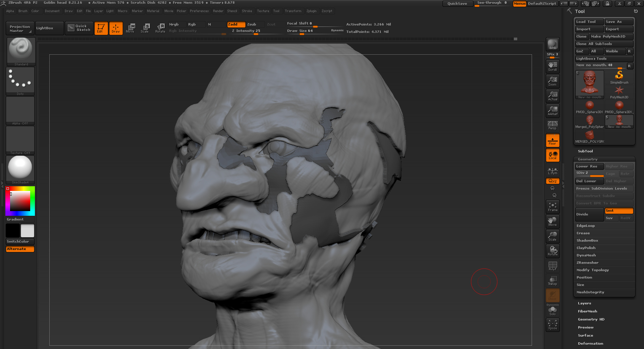Screen dimensions: 644x349
Task: Toggle Transp transparency mode
Action: [x=552, y=281]
